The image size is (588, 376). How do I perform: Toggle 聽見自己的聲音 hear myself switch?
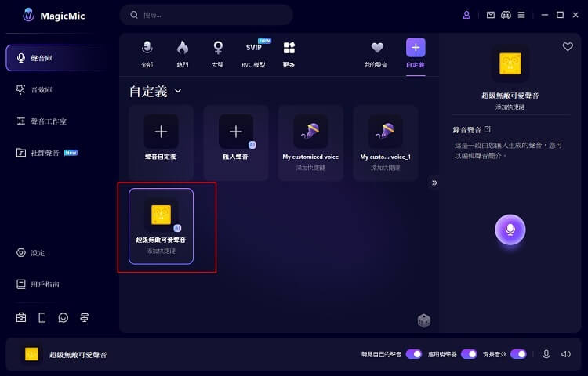414,354
